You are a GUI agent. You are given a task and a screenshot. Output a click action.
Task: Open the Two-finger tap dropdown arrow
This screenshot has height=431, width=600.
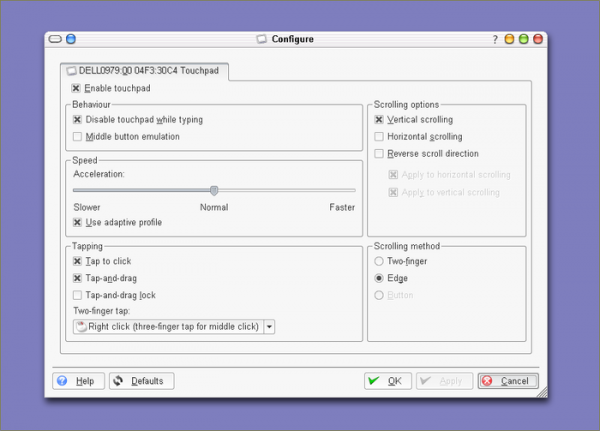point(269,326)
